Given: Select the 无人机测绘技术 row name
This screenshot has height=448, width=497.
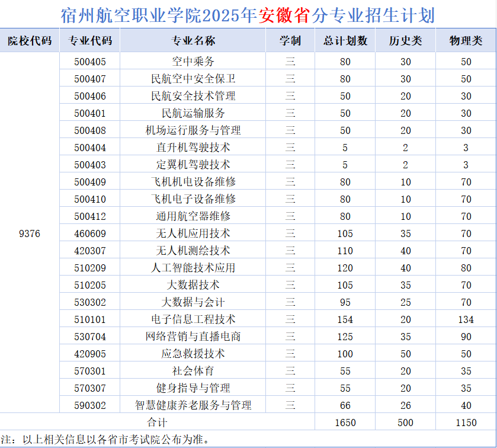Looking at the screenshot, I should coord(193,251).
